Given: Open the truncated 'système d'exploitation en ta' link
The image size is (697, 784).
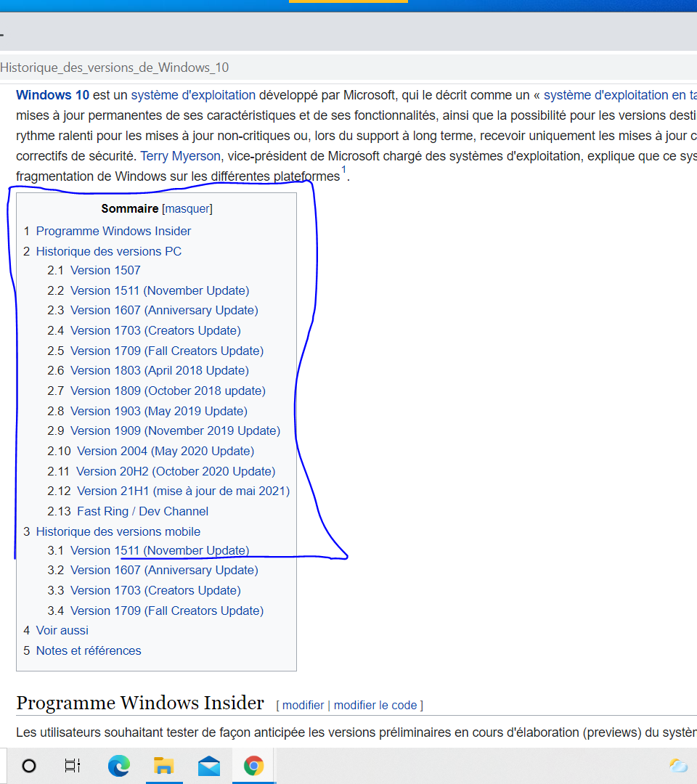Looking at the screenshot, I should point(620,95).
